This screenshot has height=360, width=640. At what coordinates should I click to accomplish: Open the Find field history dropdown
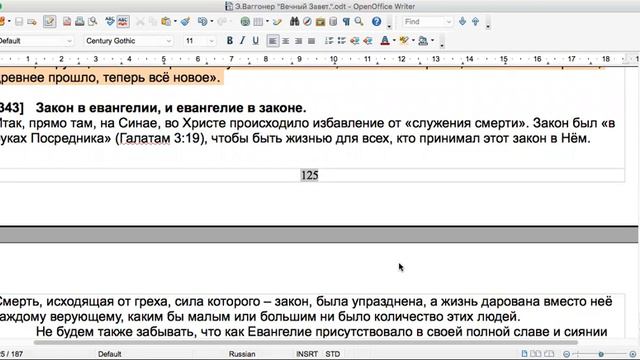449,22
